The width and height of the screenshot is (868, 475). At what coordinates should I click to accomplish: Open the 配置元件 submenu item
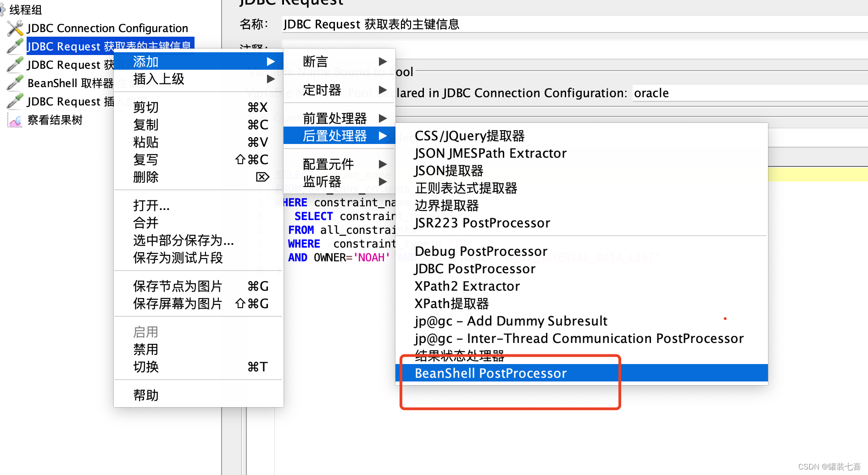coord(339,164)
